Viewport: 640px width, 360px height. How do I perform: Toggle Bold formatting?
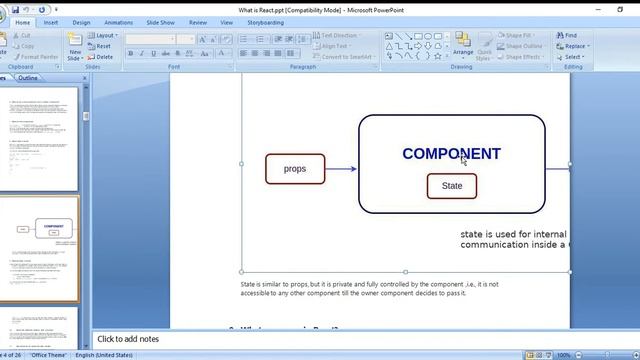coord(131,53)
